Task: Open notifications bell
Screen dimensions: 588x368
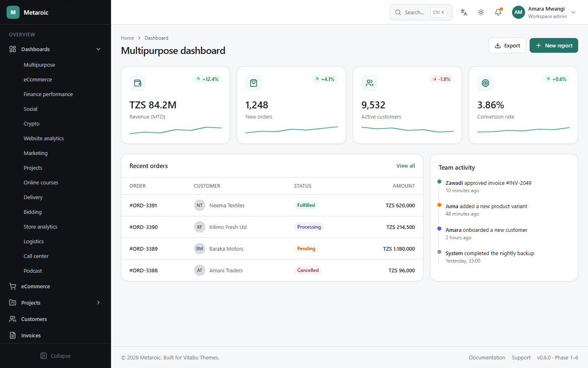Action: click(498, 12)
